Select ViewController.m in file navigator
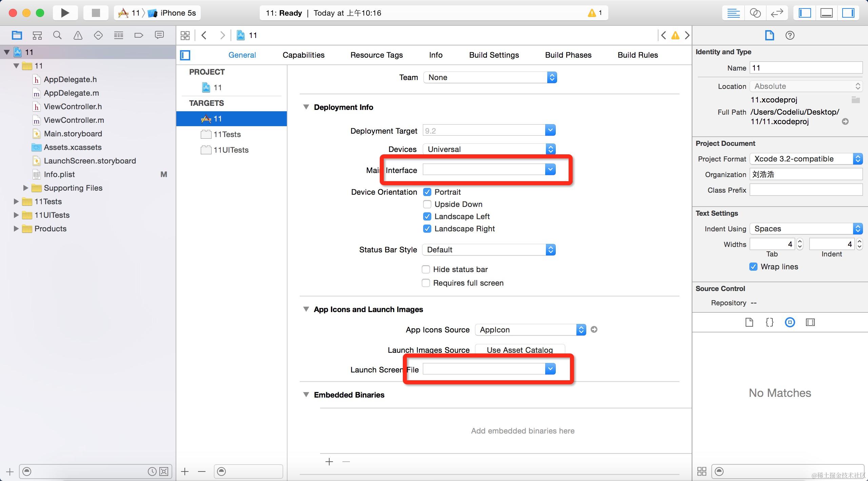The image size is (868, 481). pos(74,120)
